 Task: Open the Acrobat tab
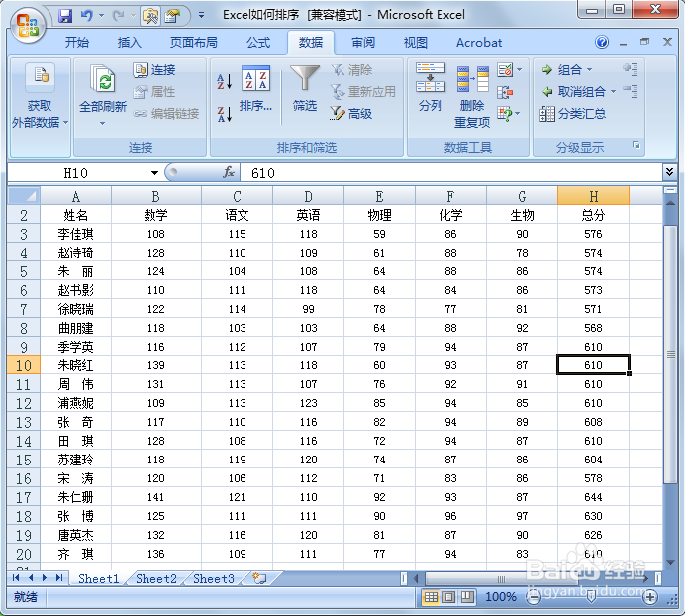pyautogui.click(x=479, y=43)
